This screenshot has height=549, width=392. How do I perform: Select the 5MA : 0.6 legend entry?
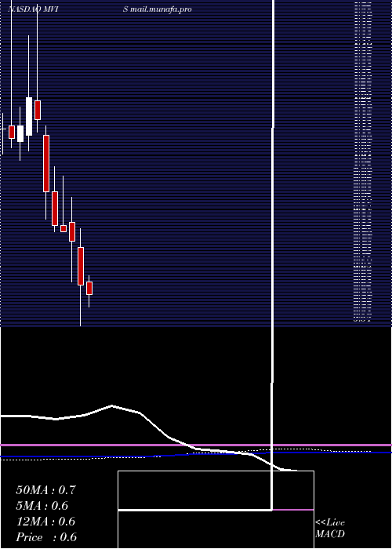[42, 506]
